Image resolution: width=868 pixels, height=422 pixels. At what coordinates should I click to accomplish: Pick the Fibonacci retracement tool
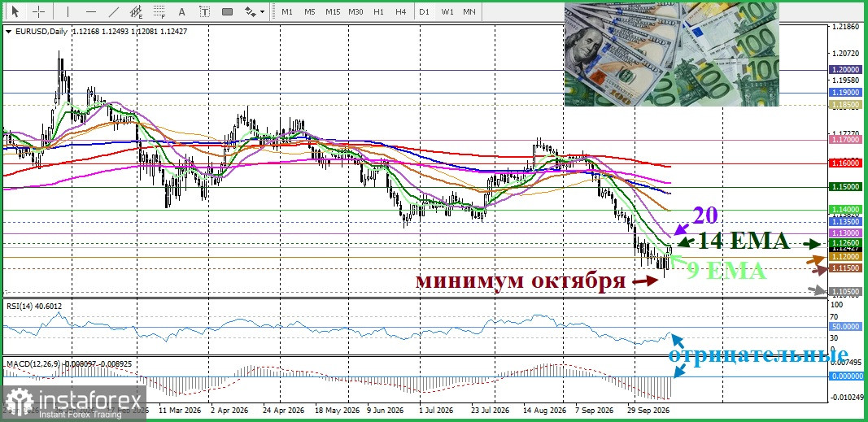(159, 11)
